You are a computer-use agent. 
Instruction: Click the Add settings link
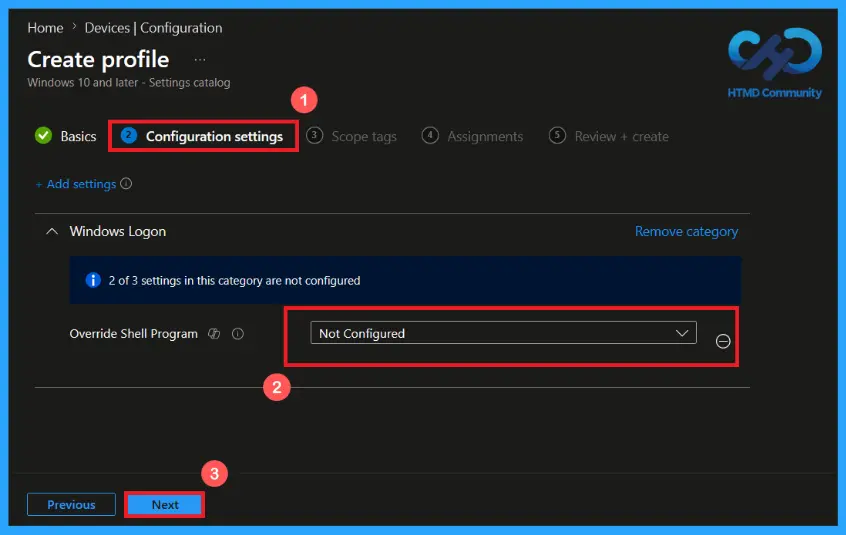tap(76, 184)
